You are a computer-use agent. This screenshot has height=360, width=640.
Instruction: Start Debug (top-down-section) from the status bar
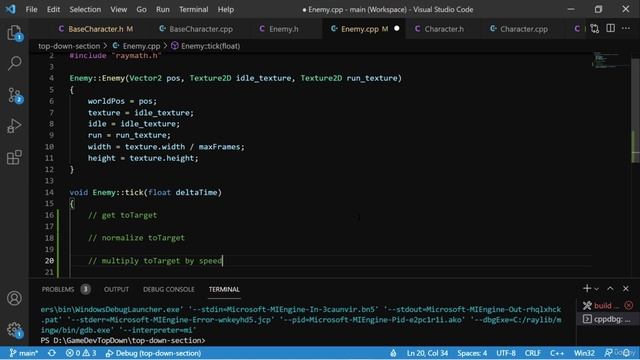(153, 353)
